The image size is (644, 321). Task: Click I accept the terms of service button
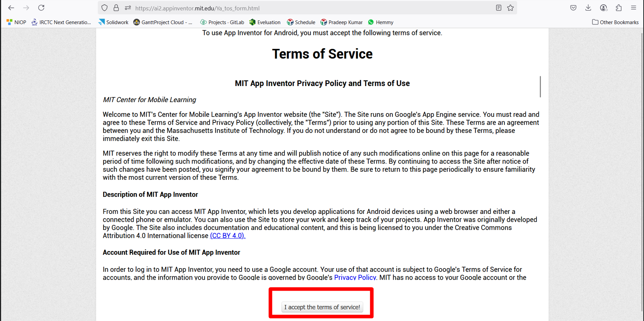(322, 307)
